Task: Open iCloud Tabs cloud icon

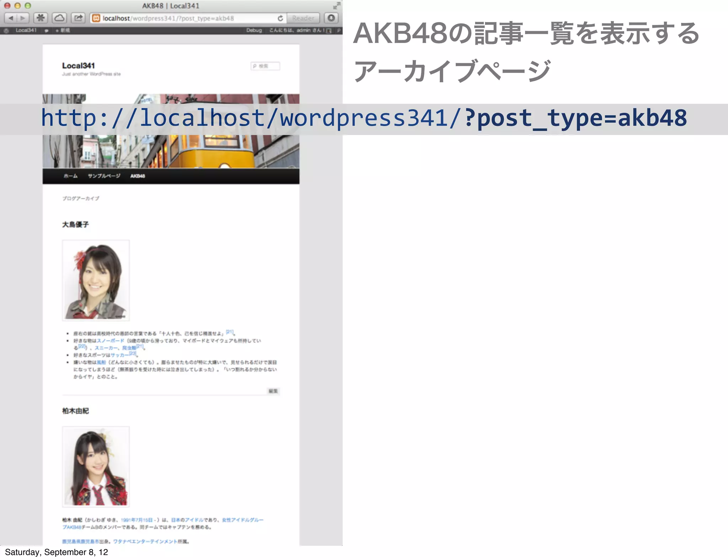Action: [x=59, y=18]
